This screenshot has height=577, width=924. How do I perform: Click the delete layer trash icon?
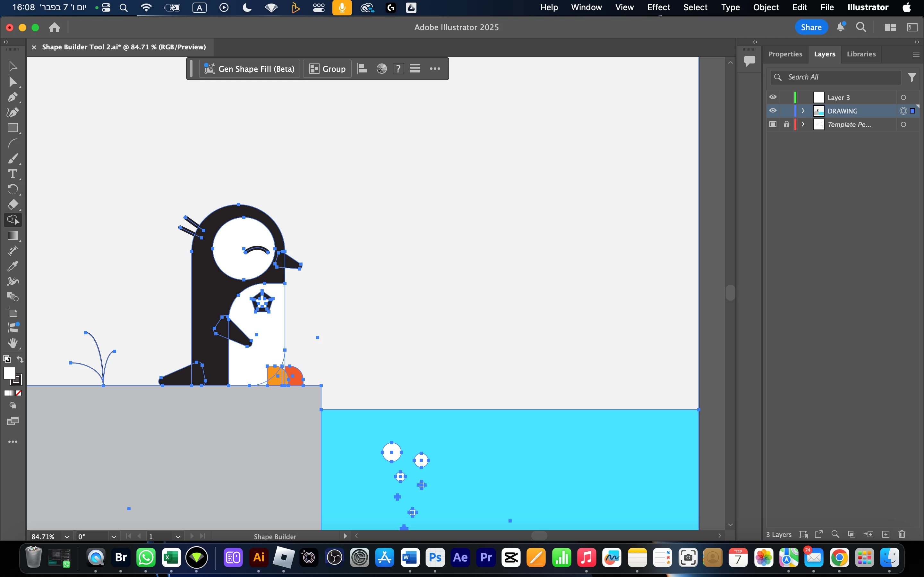tap(902, 534)
